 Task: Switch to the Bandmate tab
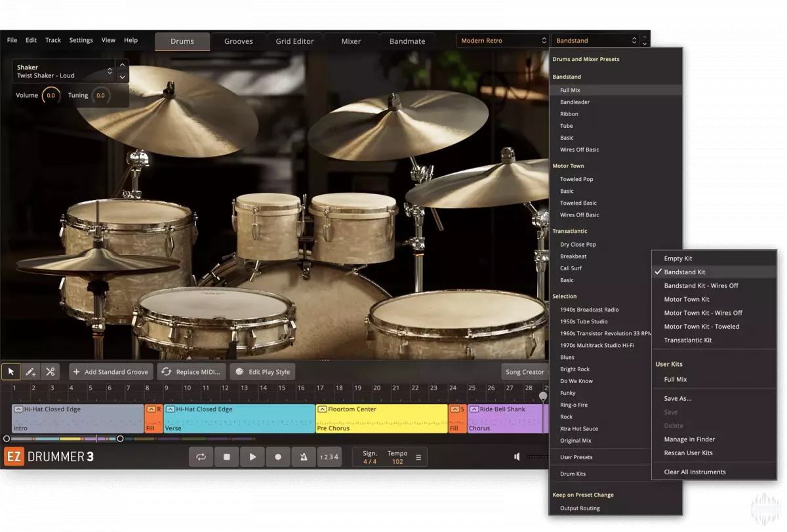[x=407, y=41]
